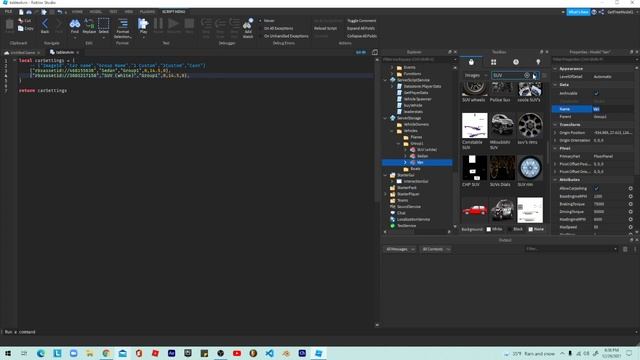Click the Undo arrow in quick toolbar
Image resolution: width=640 pixels, height=360 pixels.
[x=60, y=12]
